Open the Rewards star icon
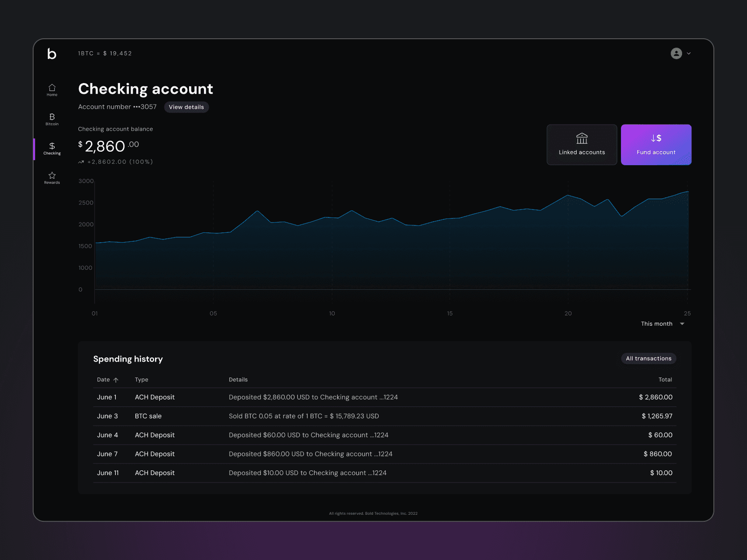 tap(52, 175)
